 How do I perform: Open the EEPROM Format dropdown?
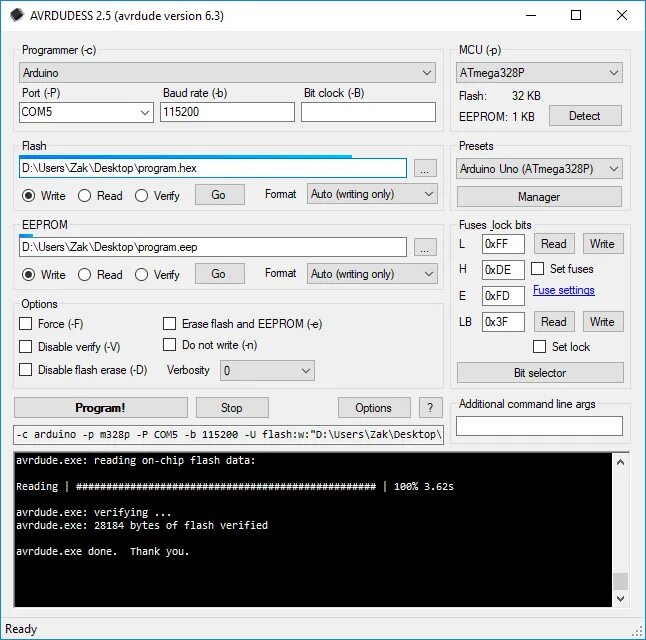(x=372, y=274)
